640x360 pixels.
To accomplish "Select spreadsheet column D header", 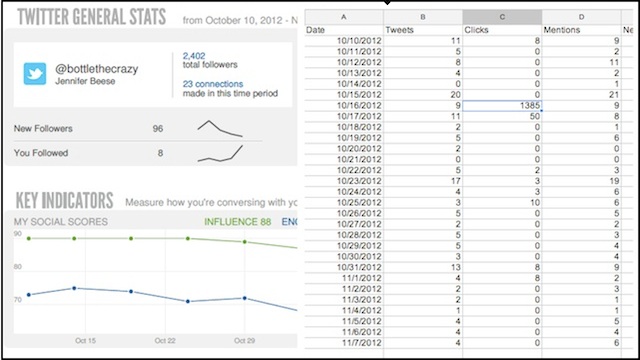I will click(x=581, y=17).
